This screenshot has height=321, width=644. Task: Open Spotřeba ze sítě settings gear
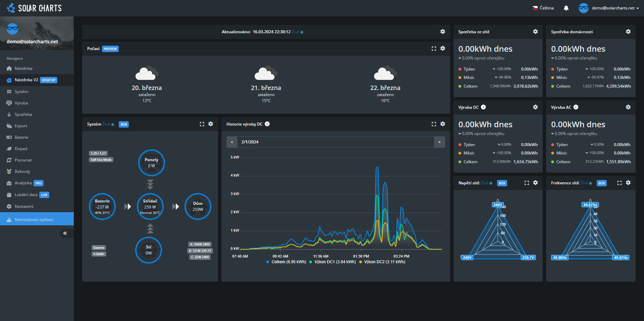click(535, 32)
